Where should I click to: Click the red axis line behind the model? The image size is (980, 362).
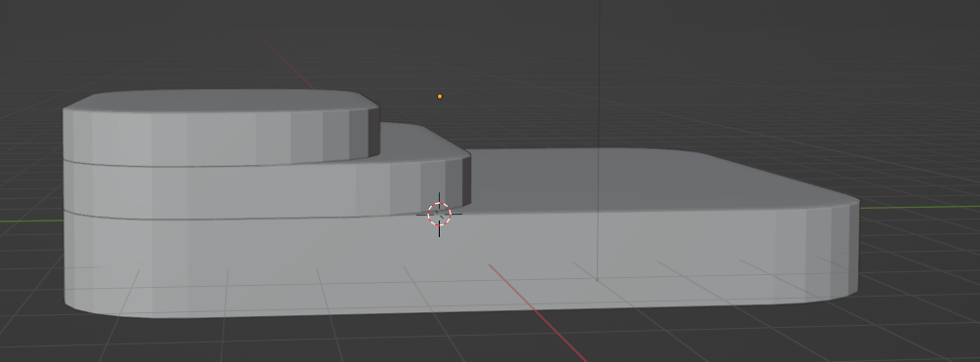[288, 62]
